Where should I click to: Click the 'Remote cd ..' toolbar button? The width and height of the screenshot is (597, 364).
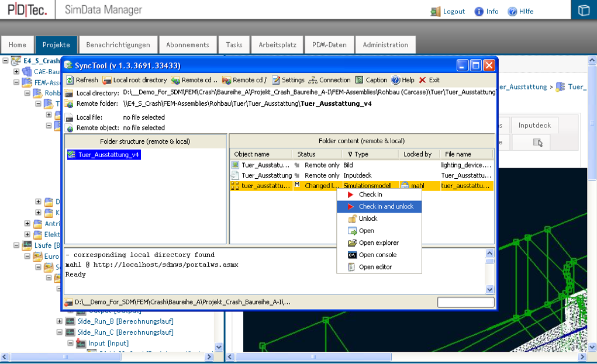coord(194,80)
